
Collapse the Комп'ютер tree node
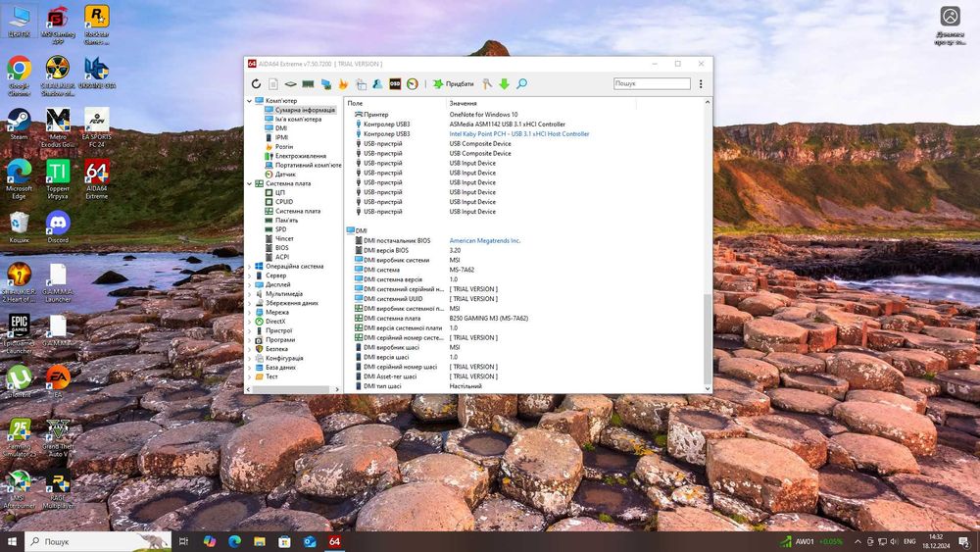point(249,100)
